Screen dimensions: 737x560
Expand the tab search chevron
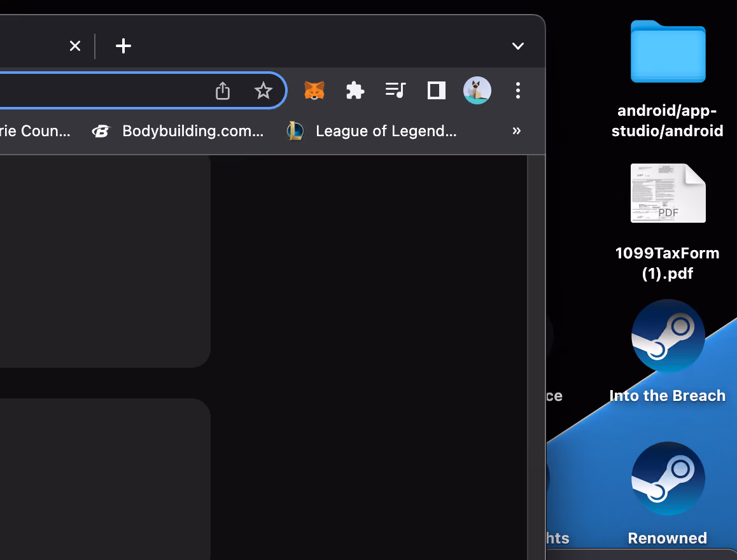(x=517, y=46)
